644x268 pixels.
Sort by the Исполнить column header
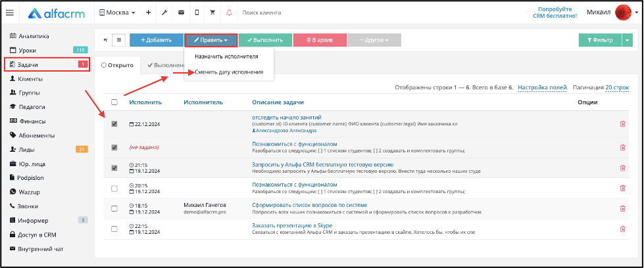(145, 102)
